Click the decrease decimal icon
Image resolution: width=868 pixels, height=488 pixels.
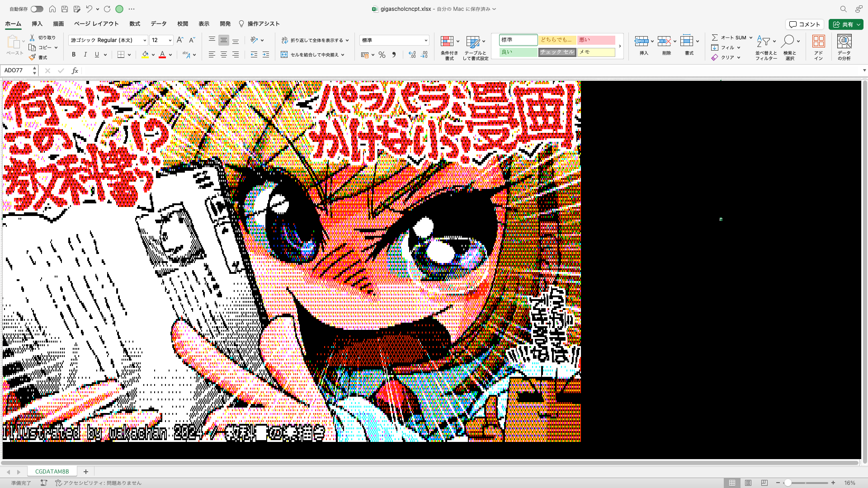(424, 55)
